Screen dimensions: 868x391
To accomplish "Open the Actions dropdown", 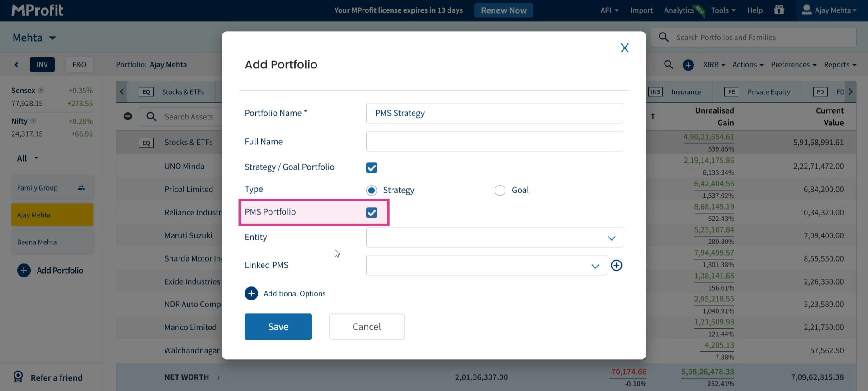I will [x=748, y=65].
